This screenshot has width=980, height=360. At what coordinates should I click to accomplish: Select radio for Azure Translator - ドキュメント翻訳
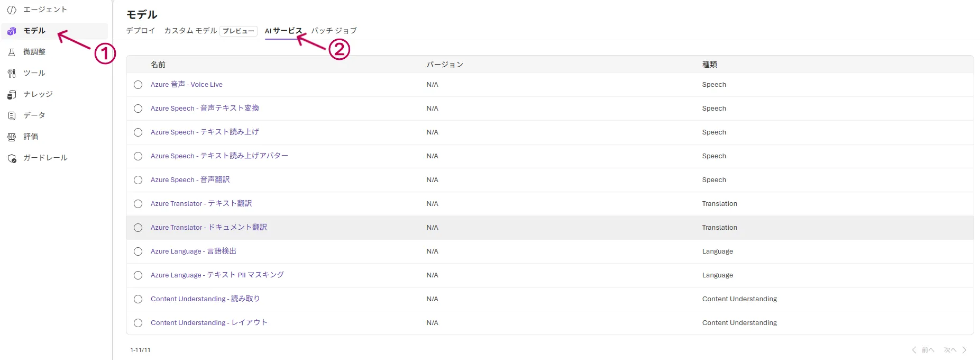[138, 228]
